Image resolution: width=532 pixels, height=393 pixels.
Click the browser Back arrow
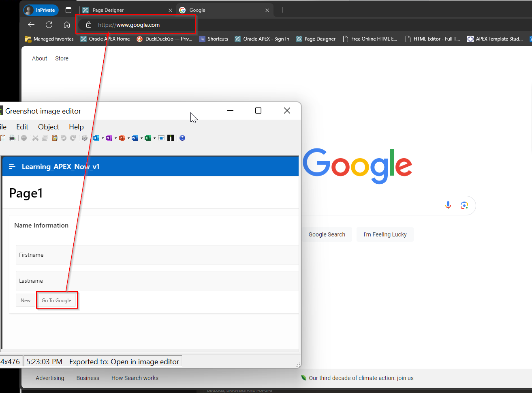coord(31,25)
